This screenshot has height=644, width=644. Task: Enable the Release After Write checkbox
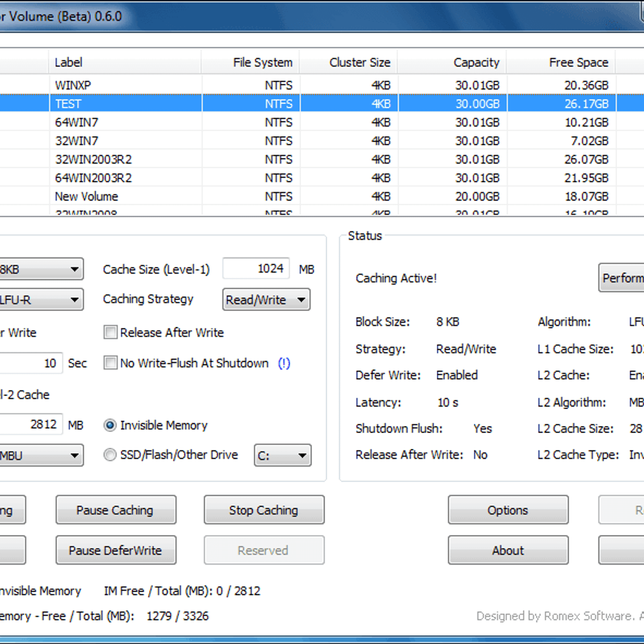[x=110, y=332]
